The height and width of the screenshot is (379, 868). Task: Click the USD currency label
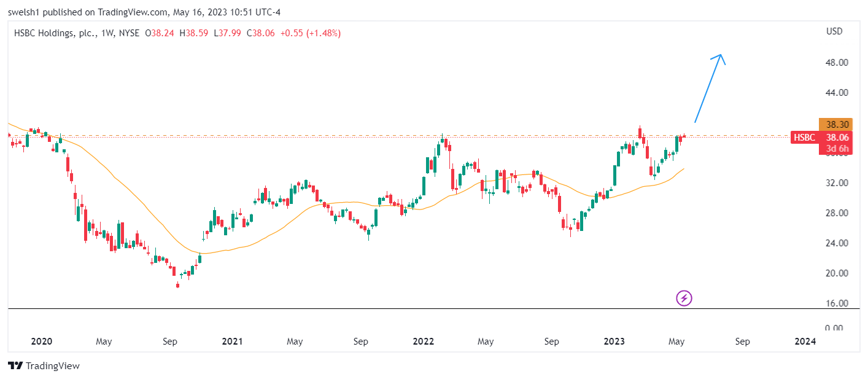click(x=834, y=31)
